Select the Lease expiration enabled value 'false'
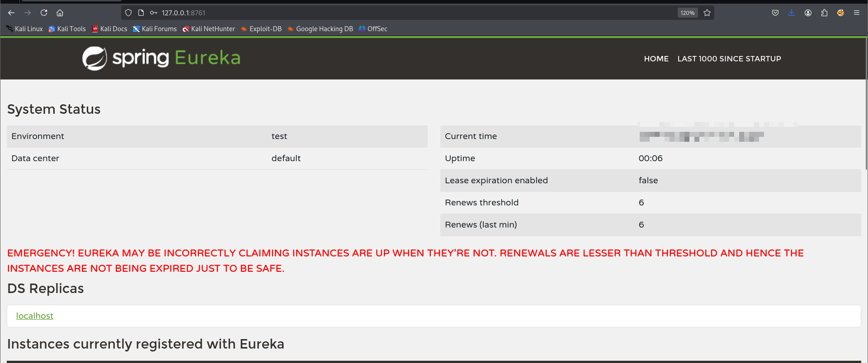 648,181
